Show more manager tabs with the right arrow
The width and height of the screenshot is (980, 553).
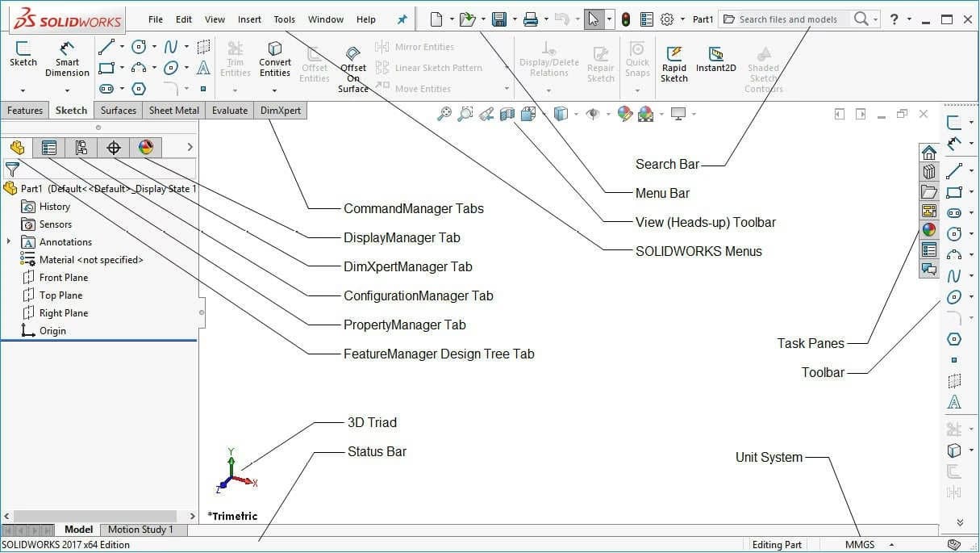tap(190, 147)
